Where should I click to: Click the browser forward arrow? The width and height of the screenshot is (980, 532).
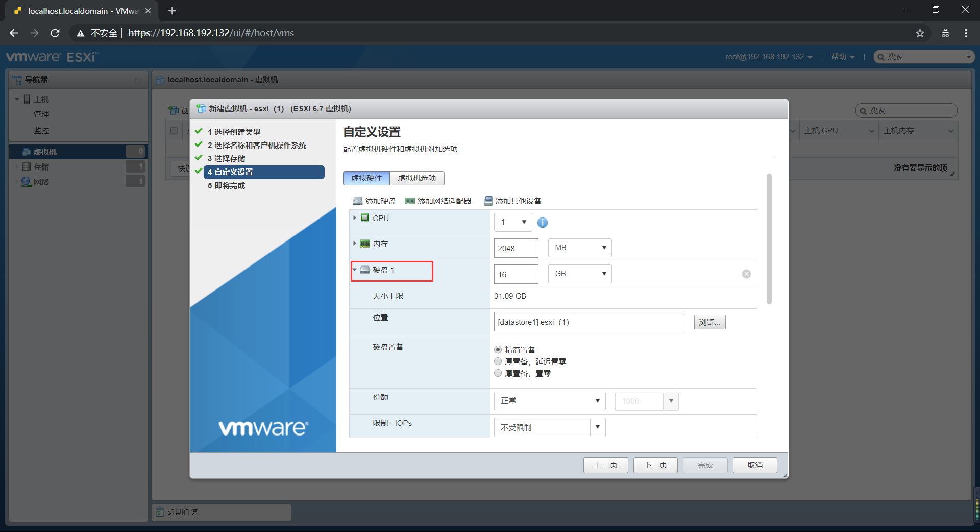(x=34, y=33)
